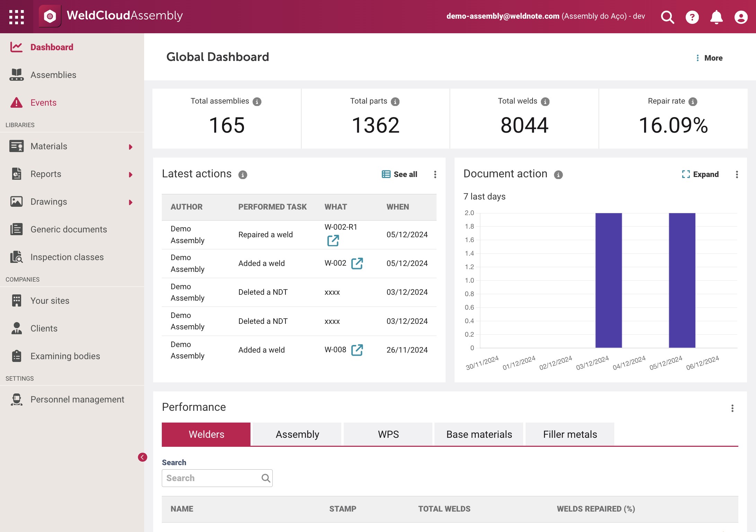Open the apps grid menu icon
This screenshot has width=756, height=532.
click(16, 17)
